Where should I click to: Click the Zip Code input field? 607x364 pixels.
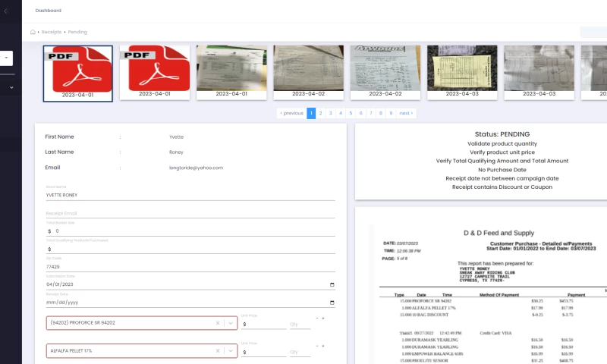click(190, 267)
